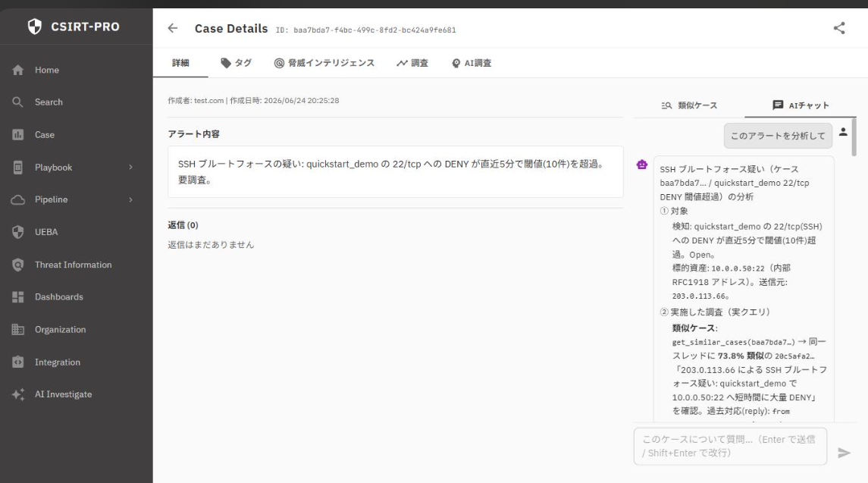Click the Search magnifier icon in sidebar
Screen dimensions: 868x483
[x=17, y=102]
